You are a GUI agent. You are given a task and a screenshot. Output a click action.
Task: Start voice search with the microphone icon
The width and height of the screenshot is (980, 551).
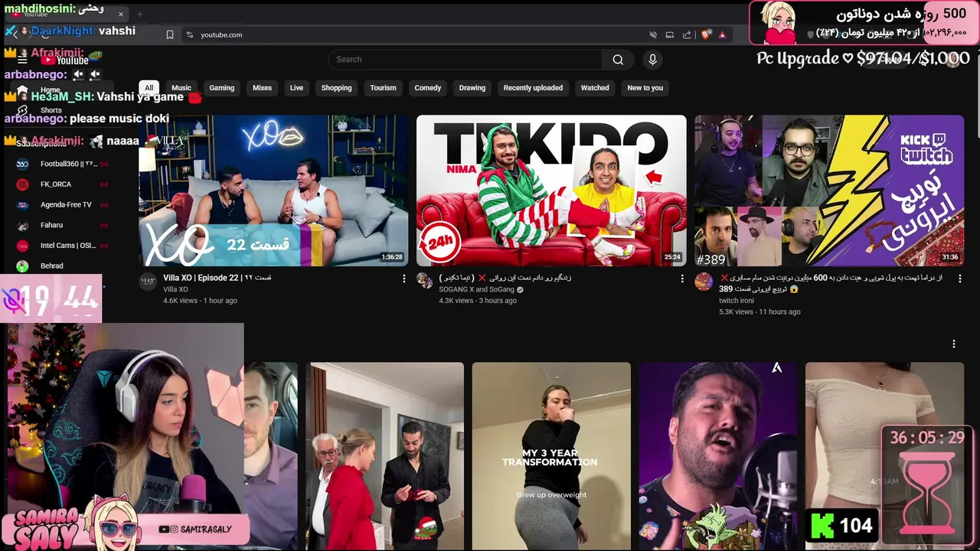click(652, 60)
